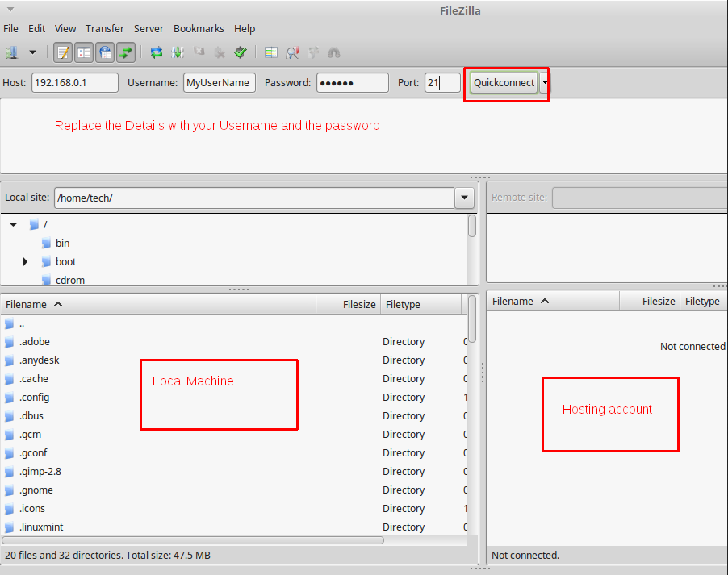728x575 pixels.
Task: Cancel the current operation icon
Action: coord(199,52)
